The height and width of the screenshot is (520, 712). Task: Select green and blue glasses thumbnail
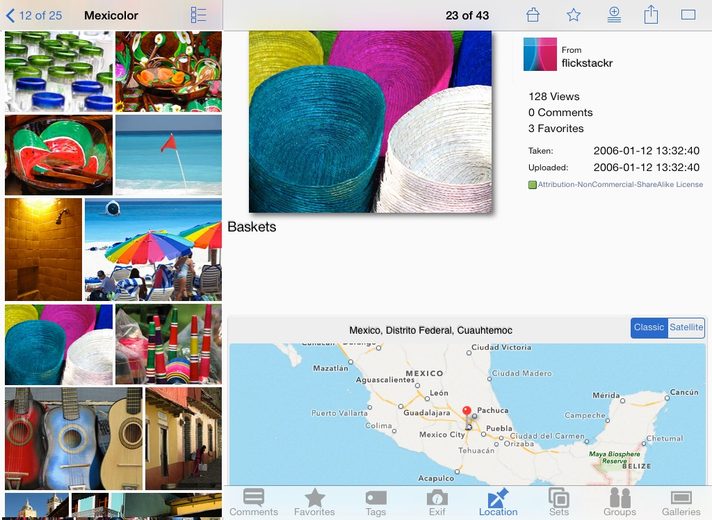[59, 71]
